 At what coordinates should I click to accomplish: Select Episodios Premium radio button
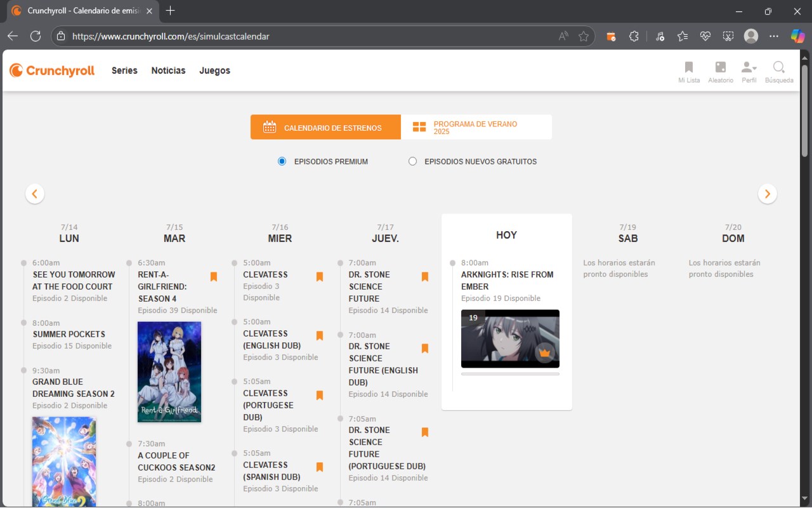[282, 161]
